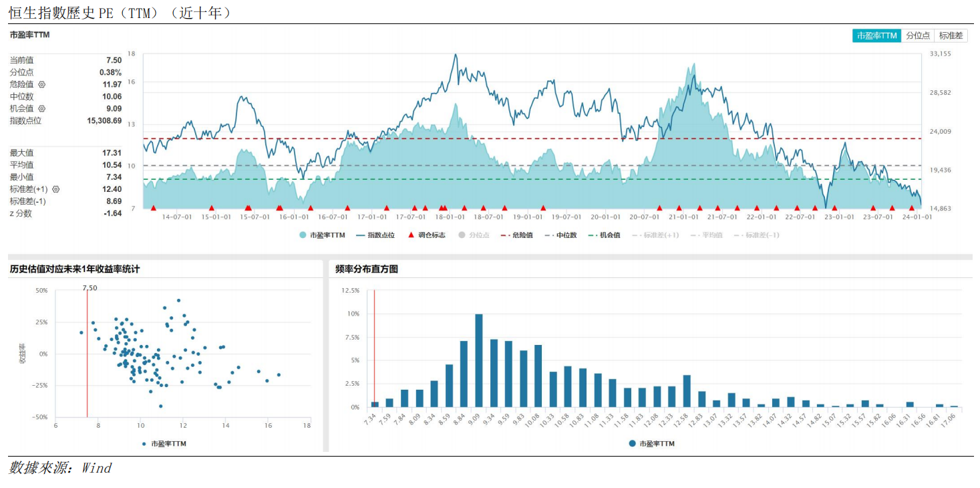The image size is (980, 488).
Task: Select the active 市盈率TTM tab button
Action: (877, 36)
